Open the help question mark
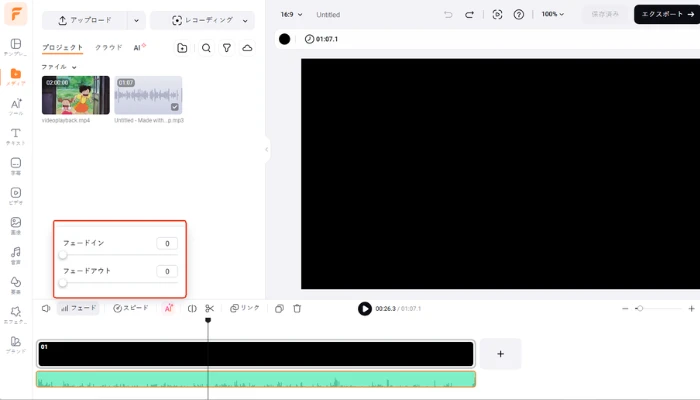700x400 pixels. pos(519,15)
